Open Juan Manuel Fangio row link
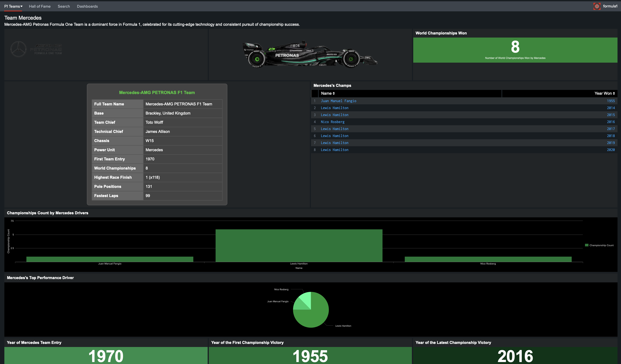The height and width of the screenshot is (364, 621). click(x=338, y=101)
